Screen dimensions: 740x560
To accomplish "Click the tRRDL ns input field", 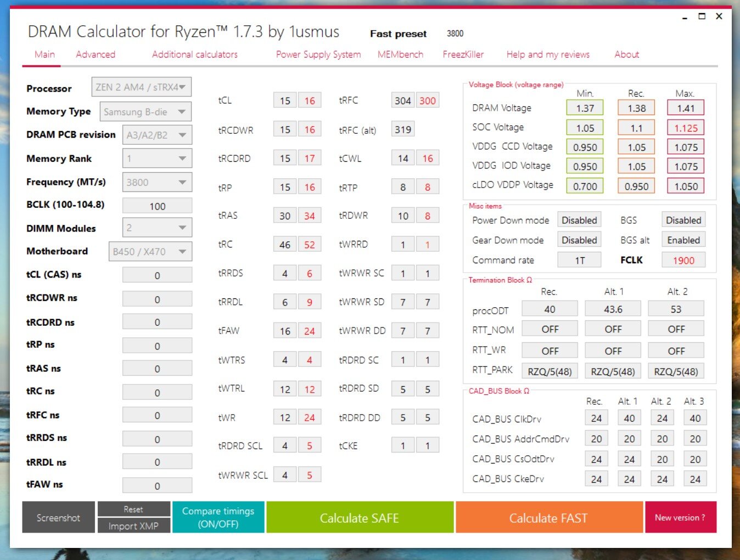I will click(157, 462).
